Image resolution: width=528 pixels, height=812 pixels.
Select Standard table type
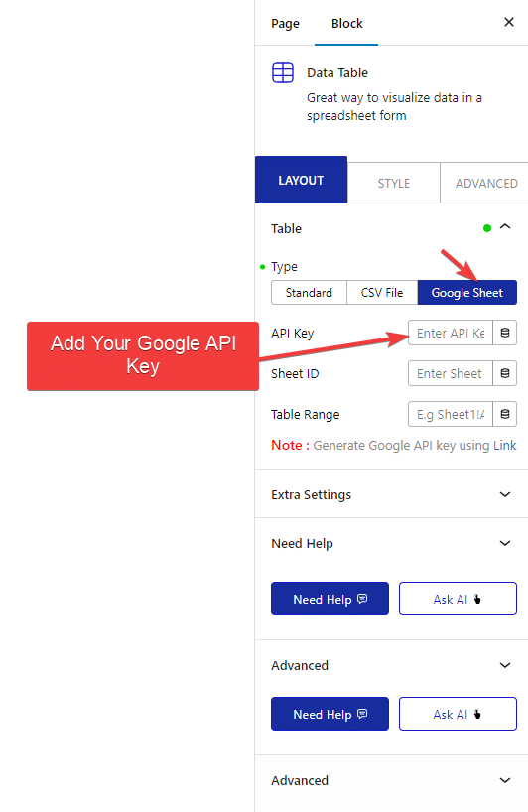[309, 293]
